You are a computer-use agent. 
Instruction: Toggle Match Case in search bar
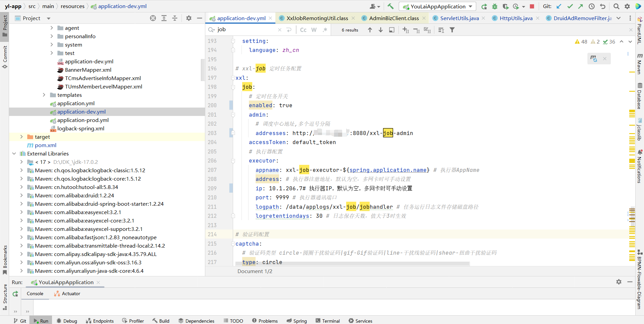(x=303, y=30)
